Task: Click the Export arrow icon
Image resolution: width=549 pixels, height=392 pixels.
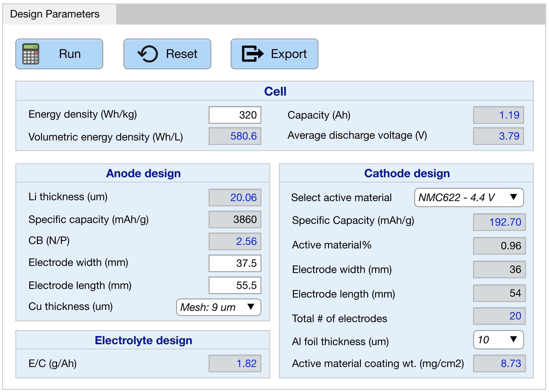Action: click(253, 54)
